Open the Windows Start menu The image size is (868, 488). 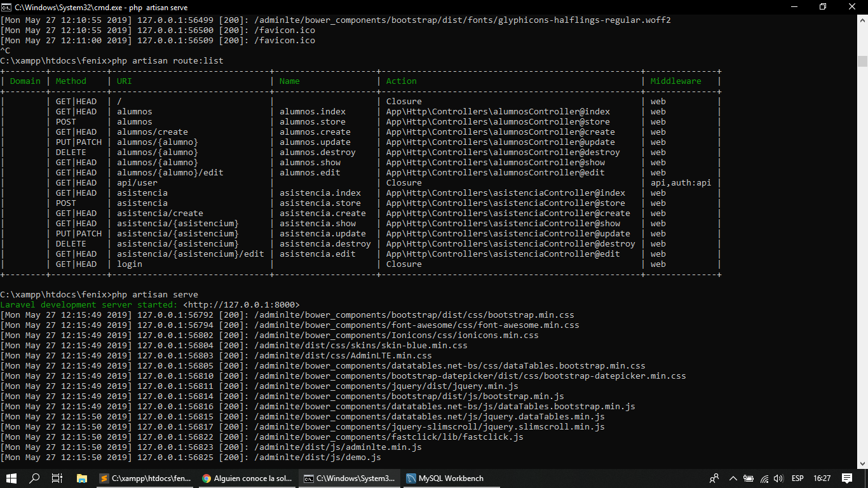click(x=11, y=478)
